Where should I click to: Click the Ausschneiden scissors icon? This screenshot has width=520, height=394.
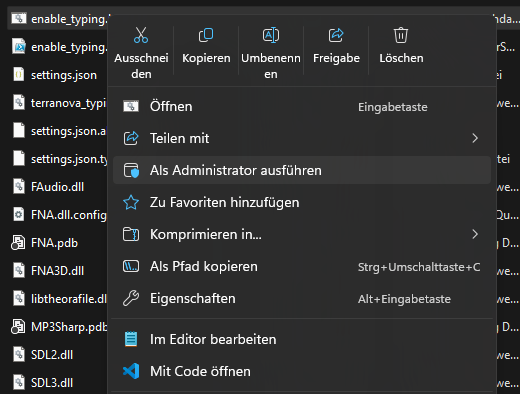141,35
